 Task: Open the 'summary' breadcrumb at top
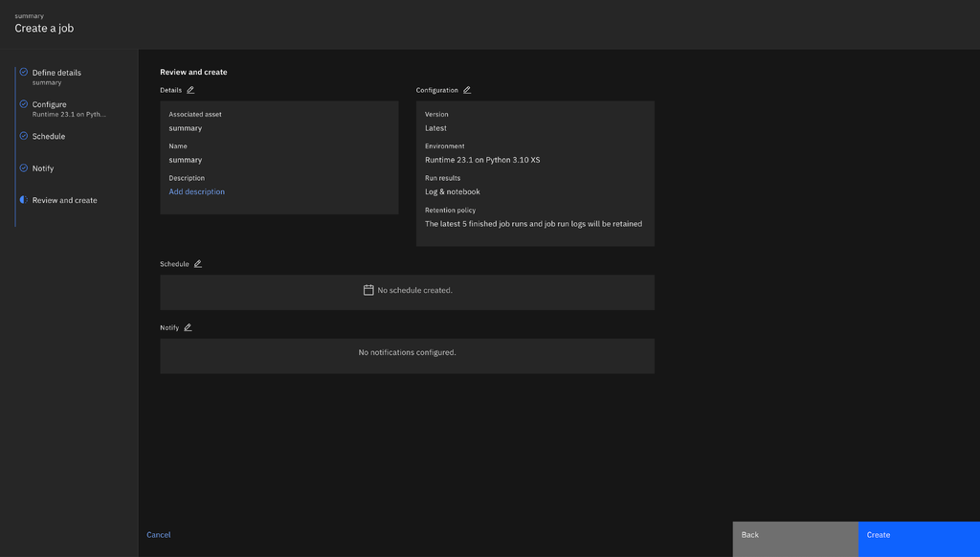(x=28, y=15)
